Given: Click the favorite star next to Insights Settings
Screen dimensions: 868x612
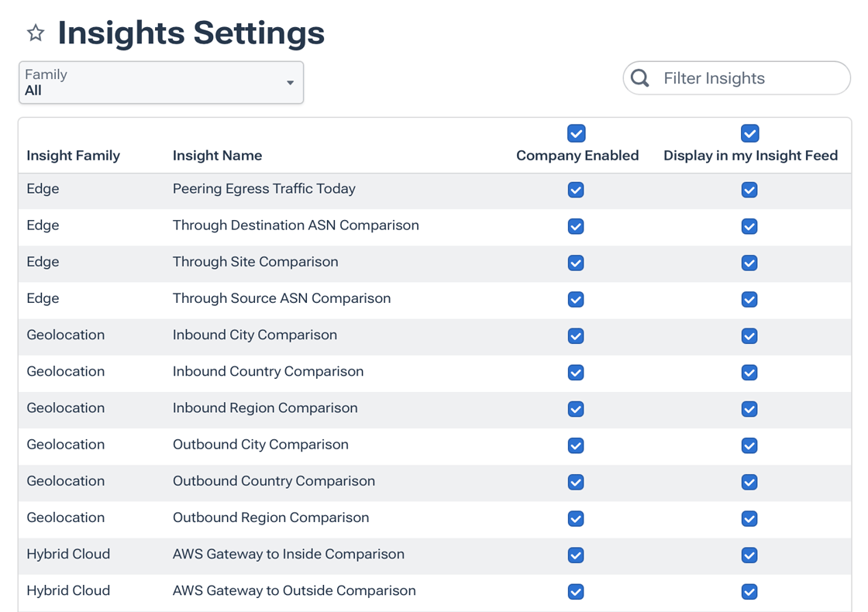Looking at the screenshot, I should click(x=36, y=33).
